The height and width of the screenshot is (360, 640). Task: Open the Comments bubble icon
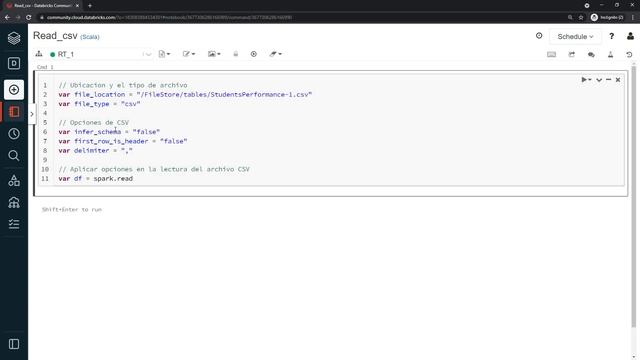coord(591,54)
